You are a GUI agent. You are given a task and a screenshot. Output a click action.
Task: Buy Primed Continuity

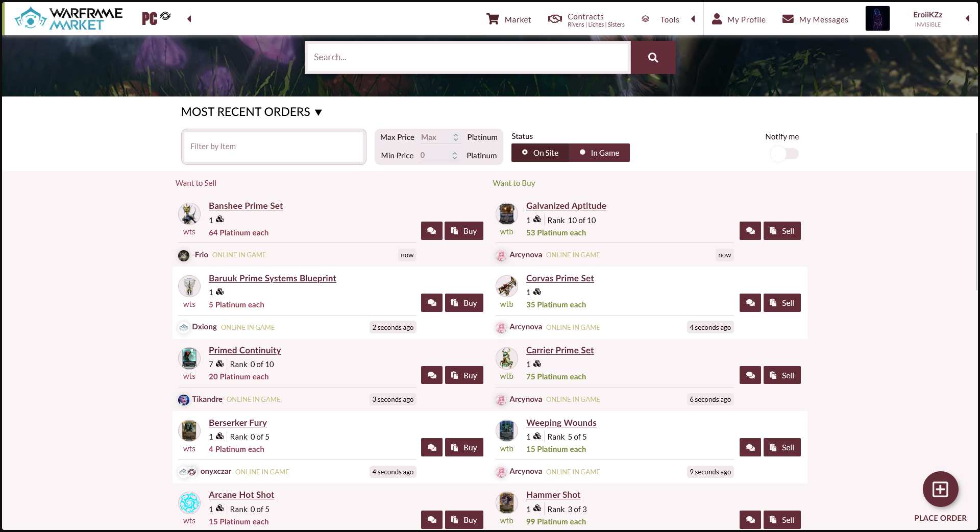464,375
